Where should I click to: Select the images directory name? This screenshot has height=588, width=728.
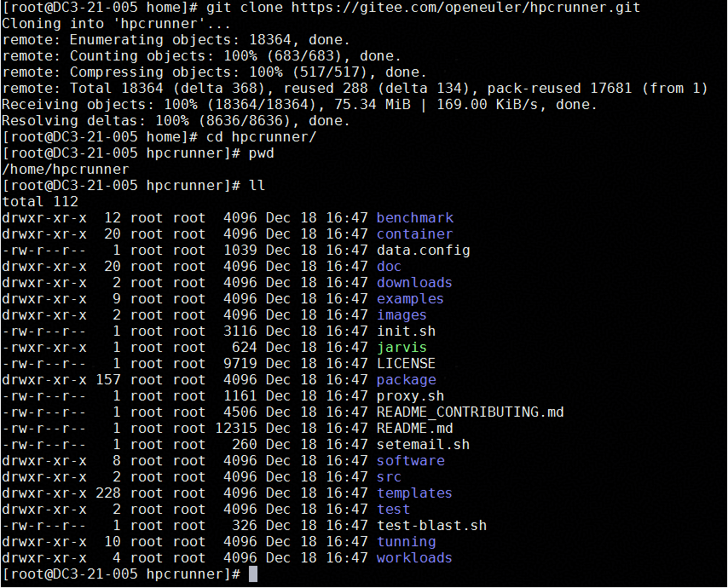tap(402, 315)
